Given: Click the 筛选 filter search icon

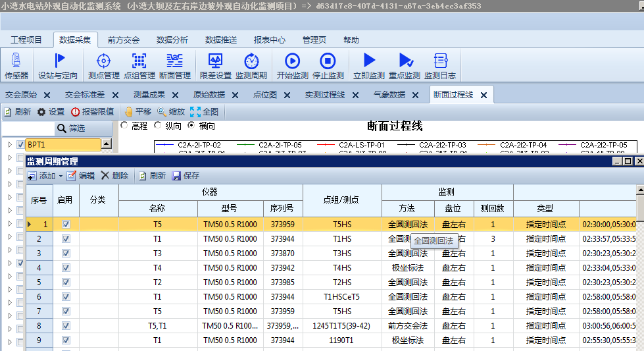Looking at the screenshot, I should (x=62, y=128).
